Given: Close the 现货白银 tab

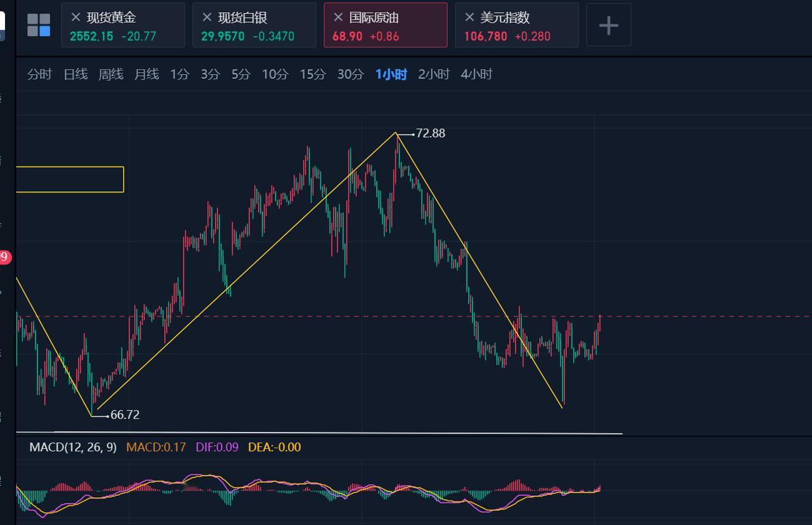Looking at the screenshot, I should (x=207, y=17).
